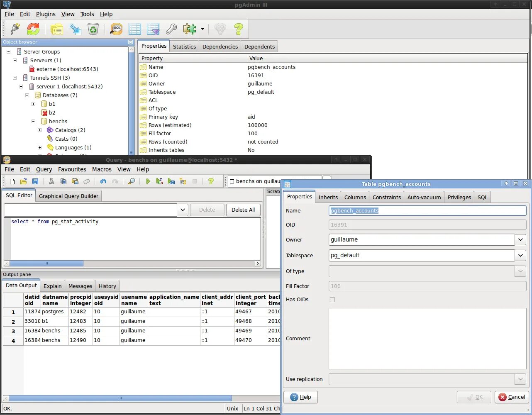Switch to the Statistics tab
This screenshot has width=532, height=415.
(184, 46)
